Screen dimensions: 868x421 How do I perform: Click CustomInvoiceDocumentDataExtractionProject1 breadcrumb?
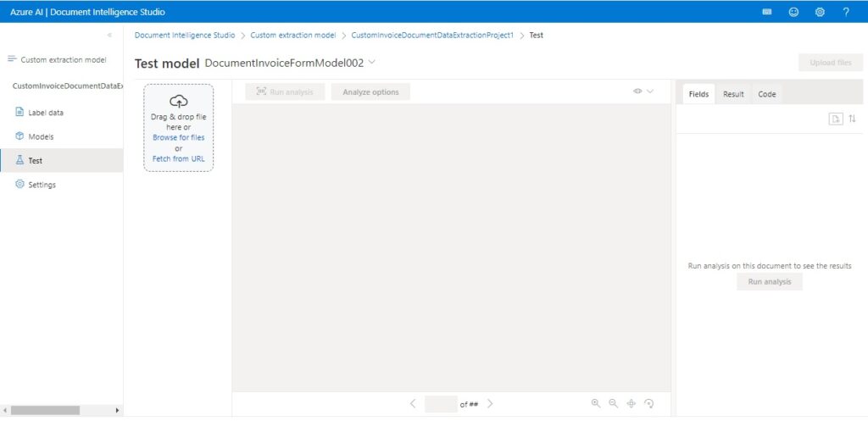[432, 35]
